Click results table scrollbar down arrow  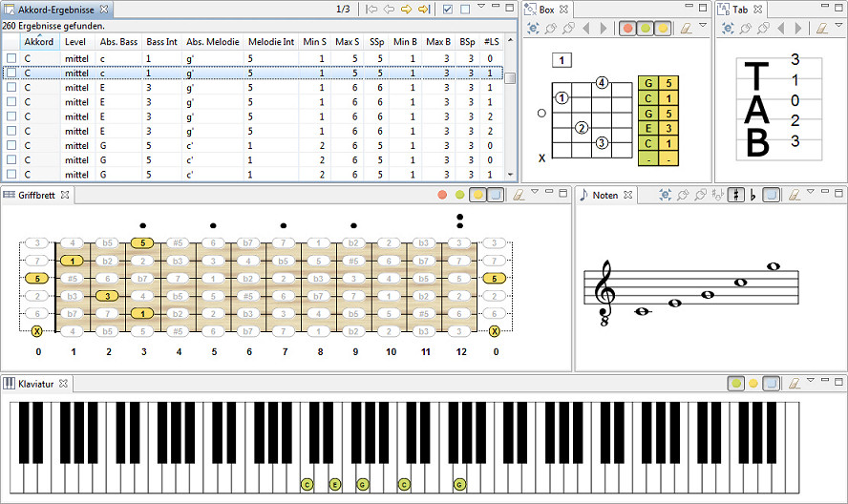[510, 174]
